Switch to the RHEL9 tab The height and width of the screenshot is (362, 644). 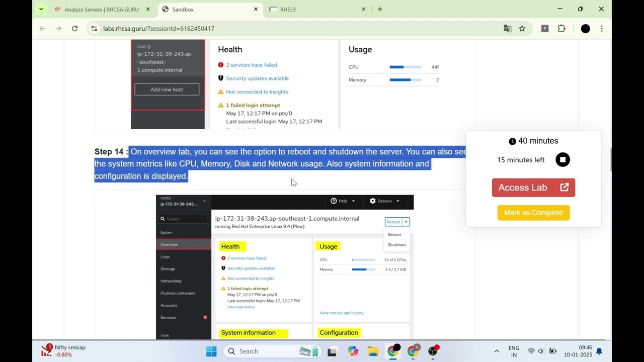click(317, 9)
